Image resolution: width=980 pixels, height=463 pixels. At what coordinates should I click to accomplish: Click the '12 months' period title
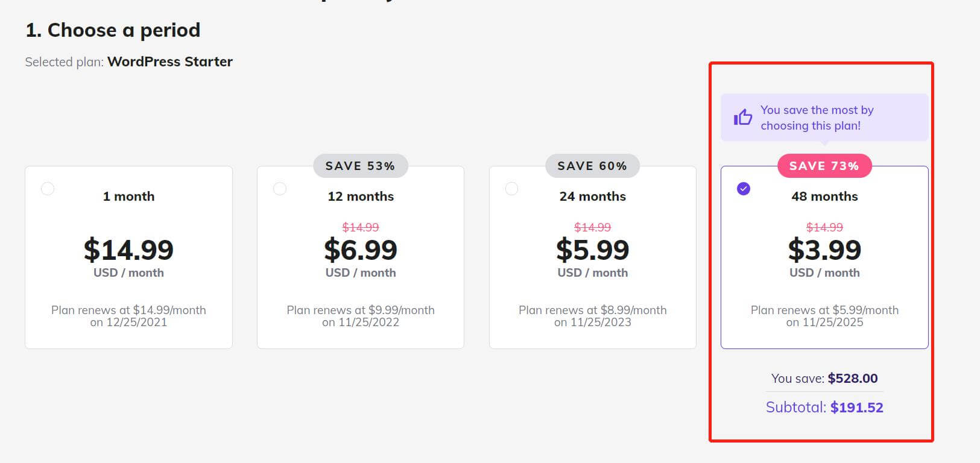tap(361, 197)
